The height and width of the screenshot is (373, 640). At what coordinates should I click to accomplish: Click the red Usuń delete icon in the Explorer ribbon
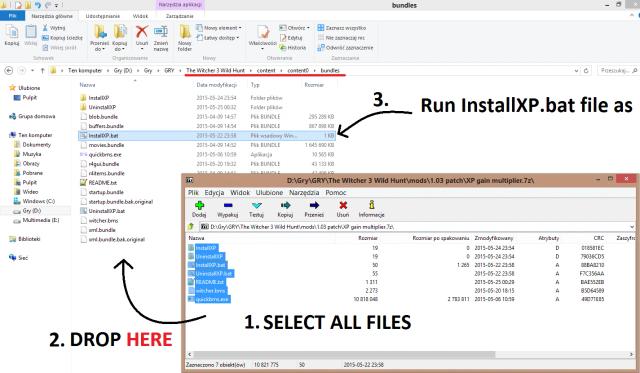142,31
